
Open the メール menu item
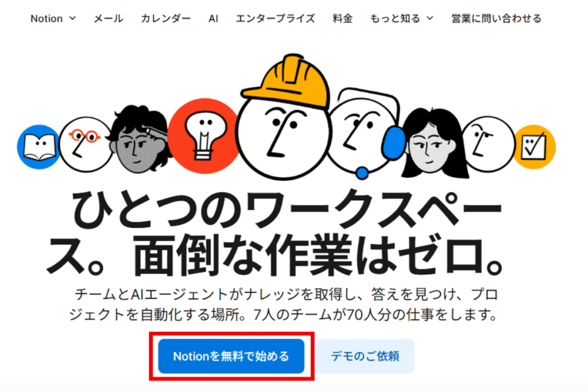(108, 18)
